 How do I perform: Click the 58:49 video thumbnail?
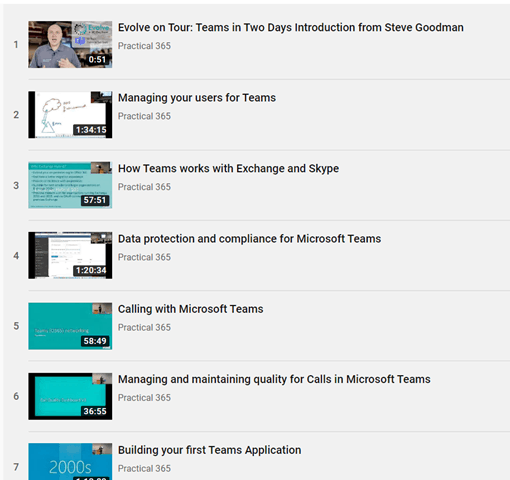(x=70, y=326)
